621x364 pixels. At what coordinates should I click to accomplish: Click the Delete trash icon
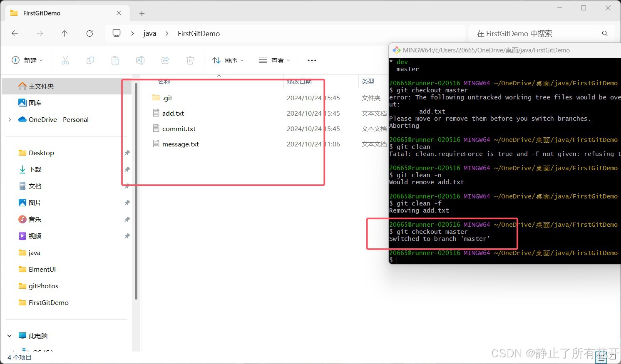[x=190, y=60]
